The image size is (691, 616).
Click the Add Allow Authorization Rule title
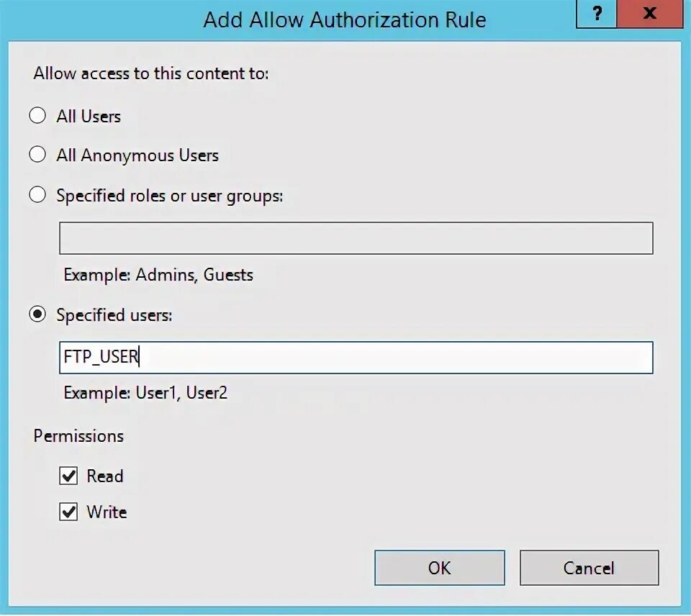click(343, 19)
